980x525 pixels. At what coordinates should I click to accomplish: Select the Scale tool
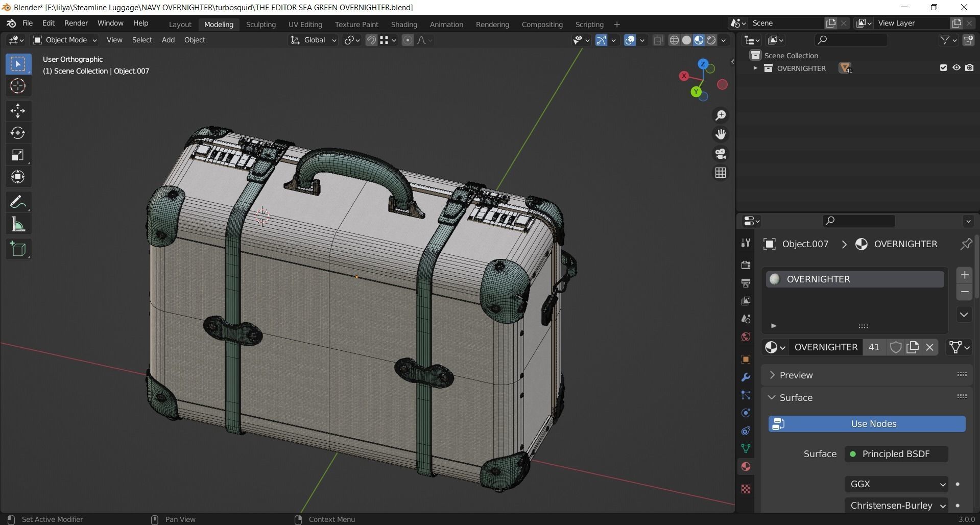click(18, 155)
